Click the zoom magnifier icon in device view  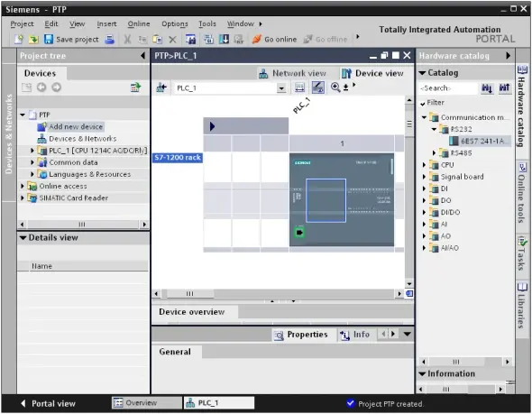click(335, 87)
